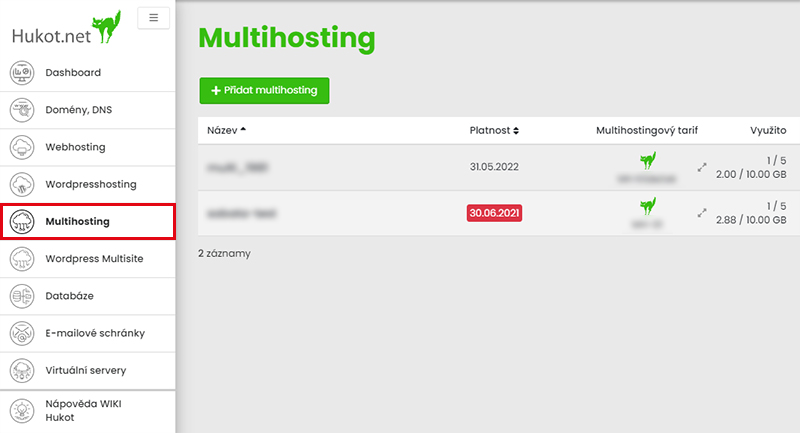Sort table by Název column
The width and height of the screenshot is (800, 433).
(226, 130)
